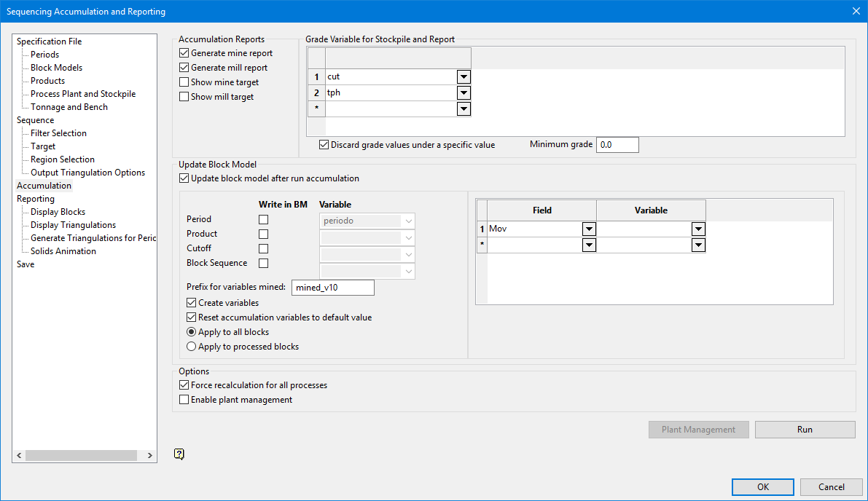Click the Minimum grade input field
The image size is (868, 501).
click(x=617, y=145)
